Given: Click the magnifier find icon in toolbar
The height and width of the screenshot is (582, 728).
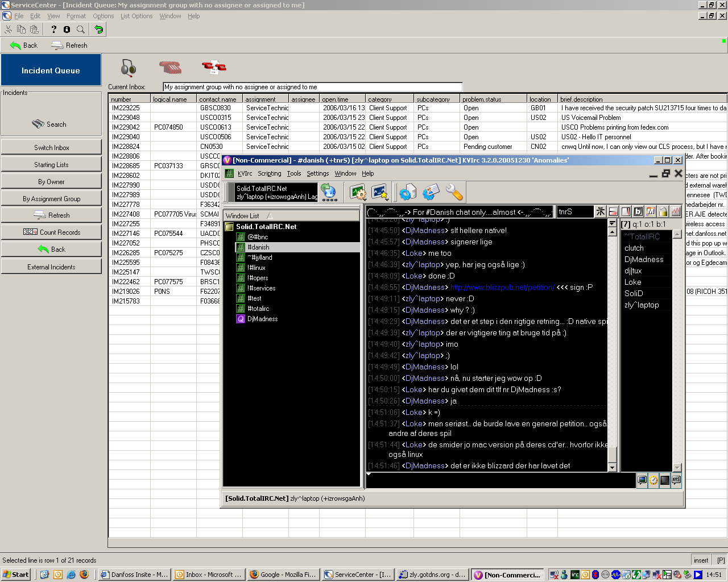Looking at the screenshot, I should point(81,30).
